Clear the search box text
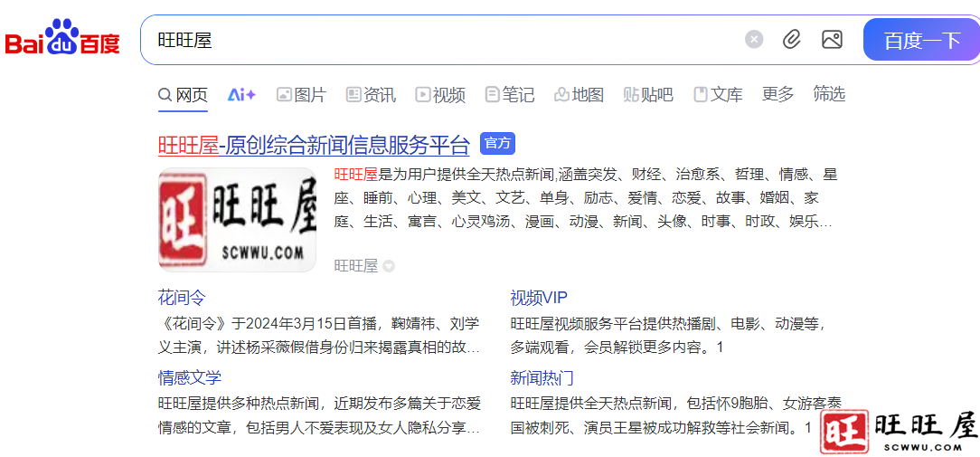The width and height of the screenshot is (980, 457). click(x=754, y=40)
